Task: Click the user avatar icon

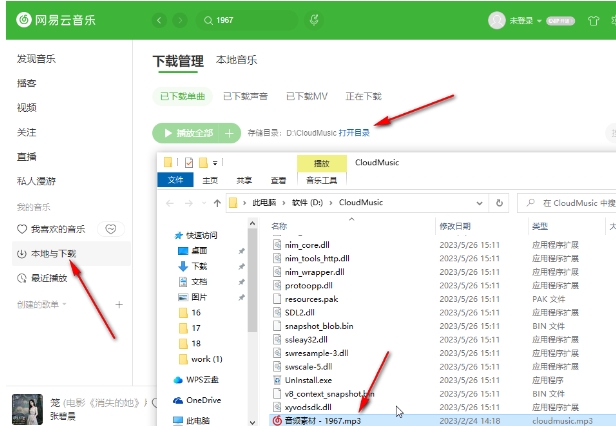Action: tap(497, 20)
